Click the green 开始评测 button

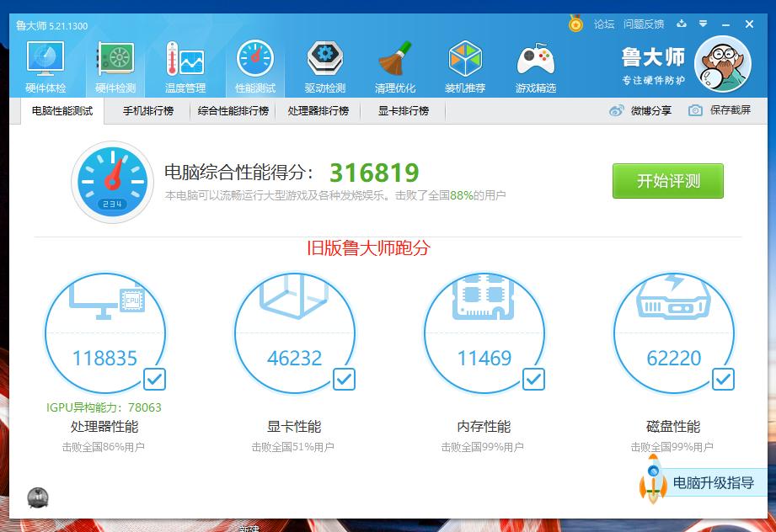pyautogui.click(x=667, y=181)
